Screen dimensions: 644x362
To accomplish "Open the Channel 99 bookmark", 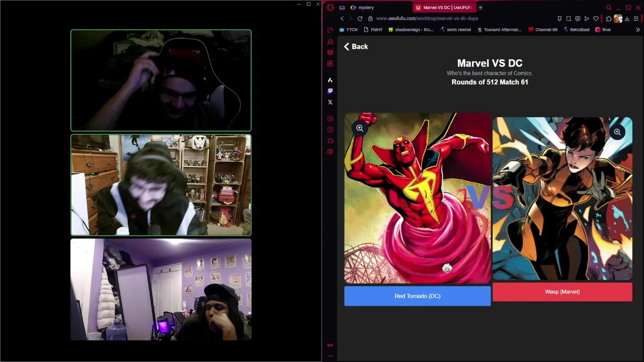I will [542, 30].
